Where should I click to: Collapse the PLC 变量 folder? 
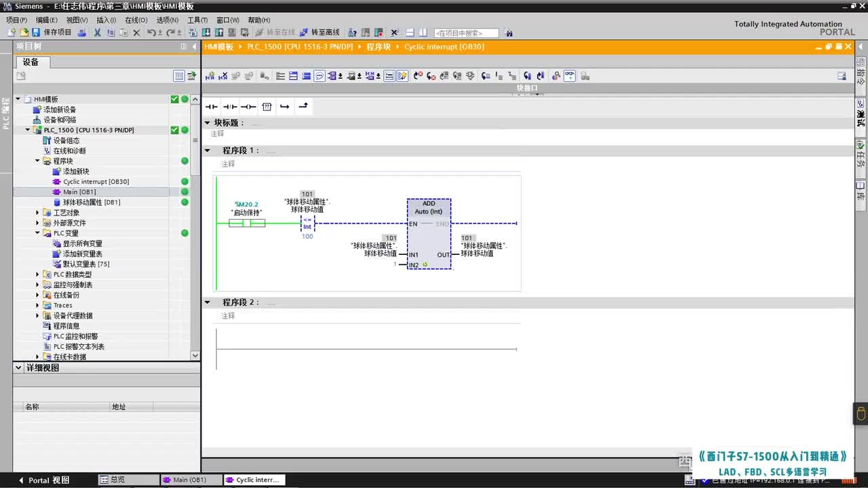[x=38, y=233]
